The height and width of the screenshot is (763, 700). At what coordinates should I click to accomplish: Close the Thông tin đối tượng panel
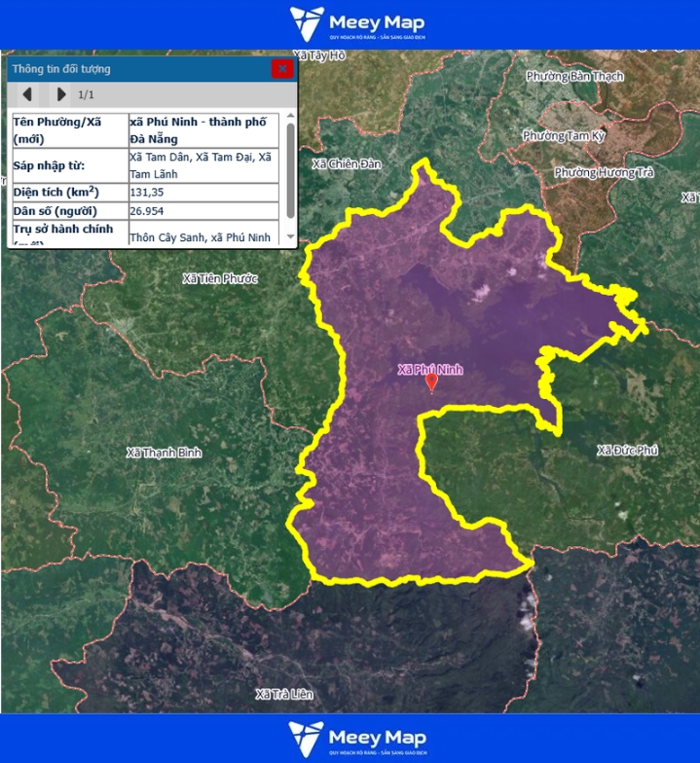pos(282,68)
